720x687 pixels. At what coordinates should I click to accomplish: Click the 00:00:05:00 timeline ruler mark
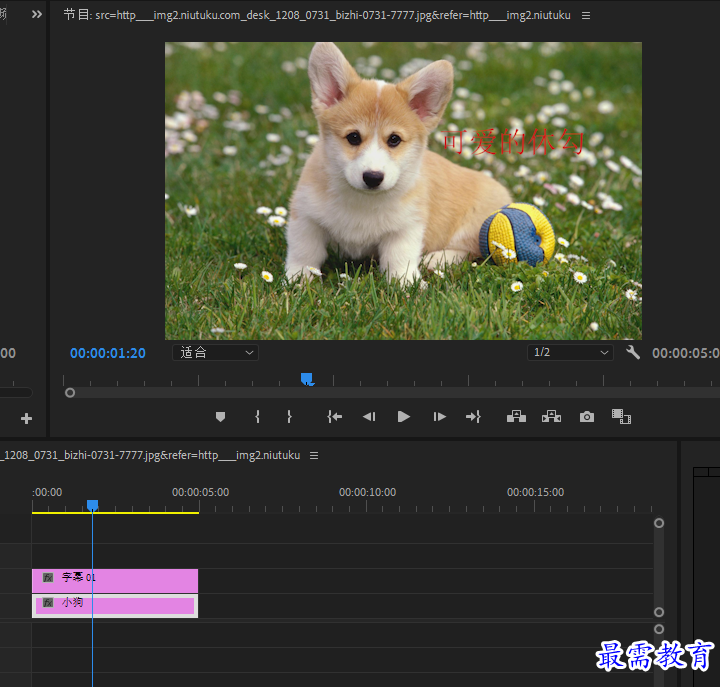(x=200, y=492)
